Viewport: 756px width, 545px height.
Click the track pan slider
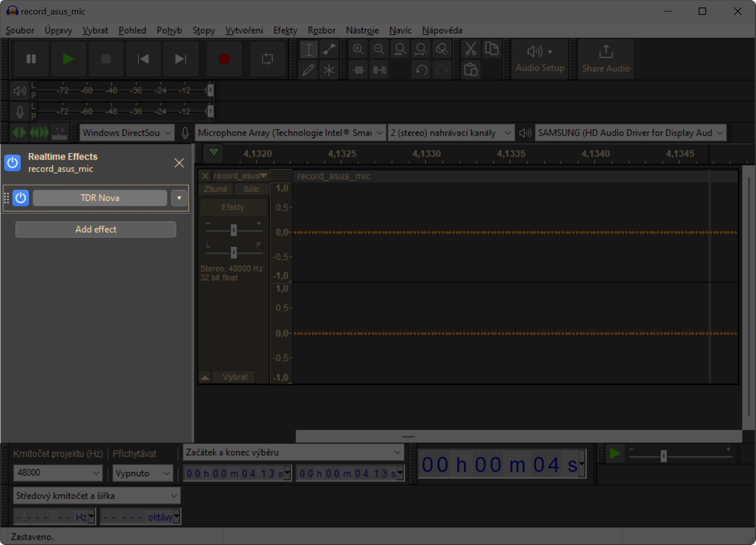[x=233, y=253]
